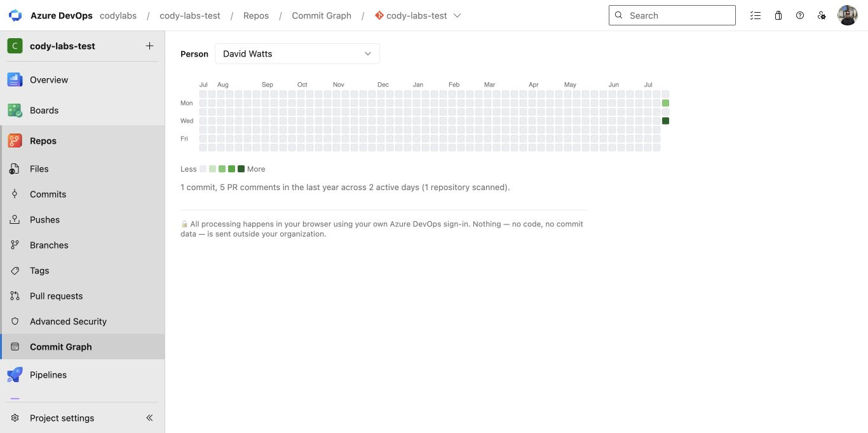Open the Repos section icon

tap(15, 141)
